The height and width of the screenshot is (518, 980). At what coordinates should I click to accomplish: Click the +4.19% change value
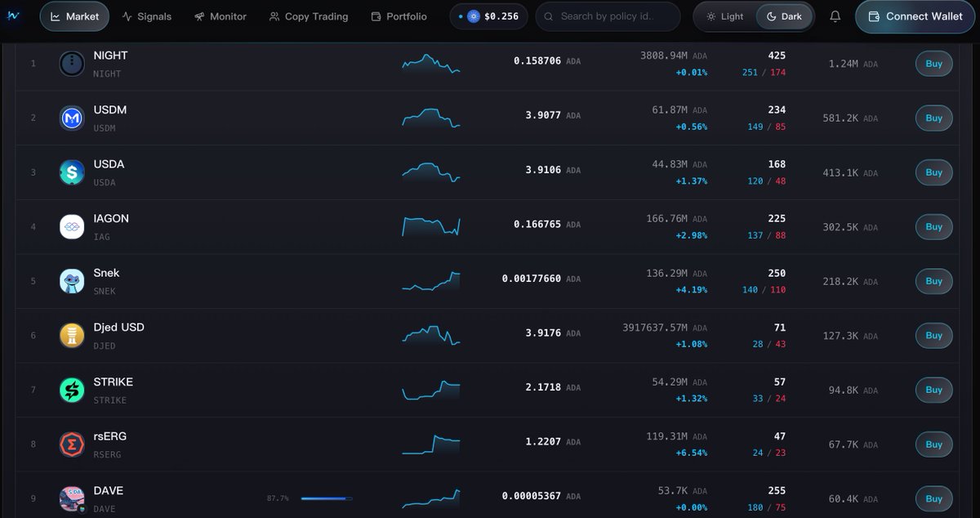(691, 290)
